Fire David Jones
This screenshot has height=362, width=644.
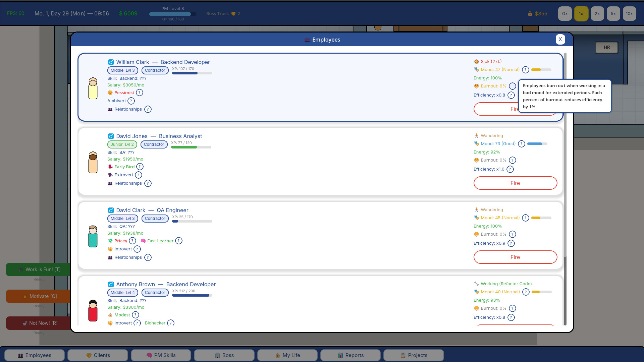click(515, 183)
